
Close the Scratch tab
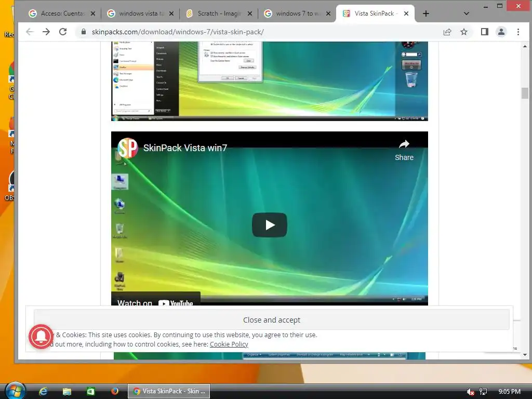[250, 14]
